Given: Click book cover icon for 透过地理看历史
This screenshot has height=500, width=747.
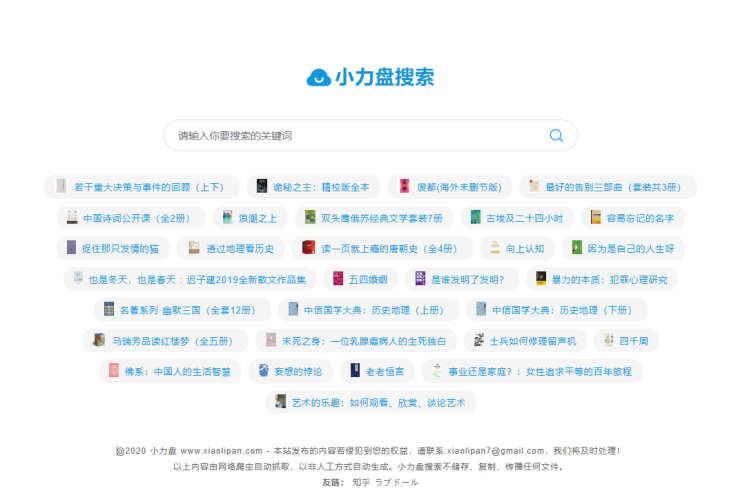Looking at the screenshot, I should click(194, 248).
